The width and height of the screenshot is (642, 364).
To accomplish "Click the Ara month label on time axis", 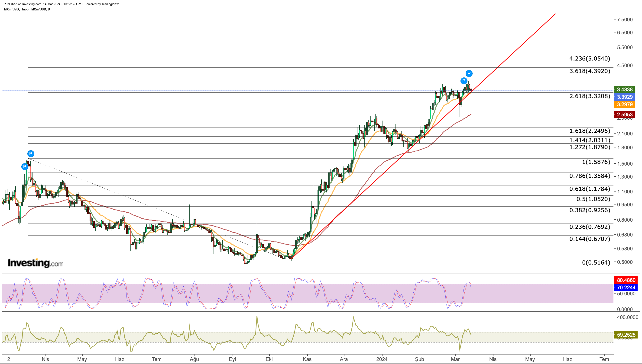I will coord(344,359).
